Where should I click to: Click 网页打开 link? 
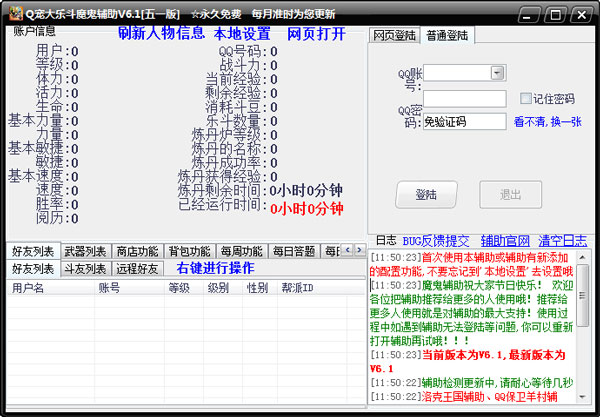tap(316, 34)
